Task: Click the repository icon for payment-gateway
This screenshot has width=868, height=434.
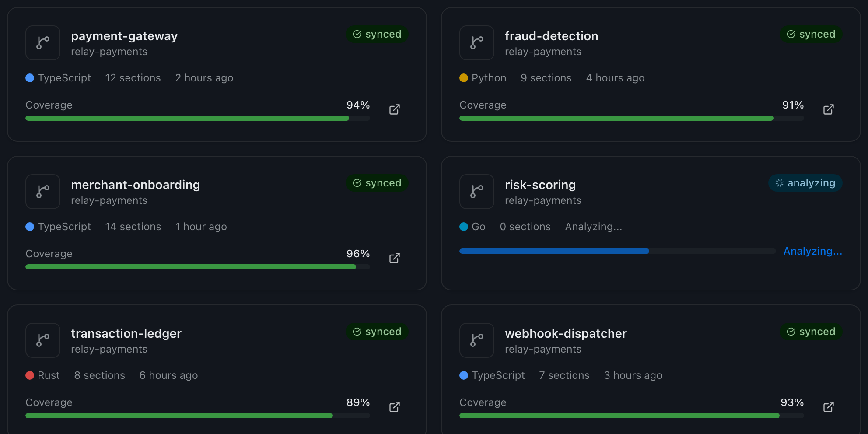Action: click(42, 42)
